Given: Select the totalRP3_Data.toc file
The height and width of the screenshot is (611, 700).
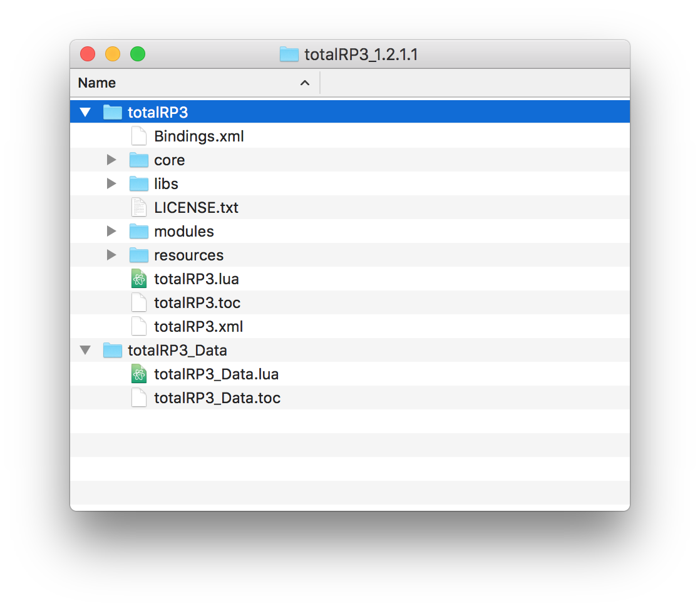Looking at the screenshot, I should pos(217,398).
